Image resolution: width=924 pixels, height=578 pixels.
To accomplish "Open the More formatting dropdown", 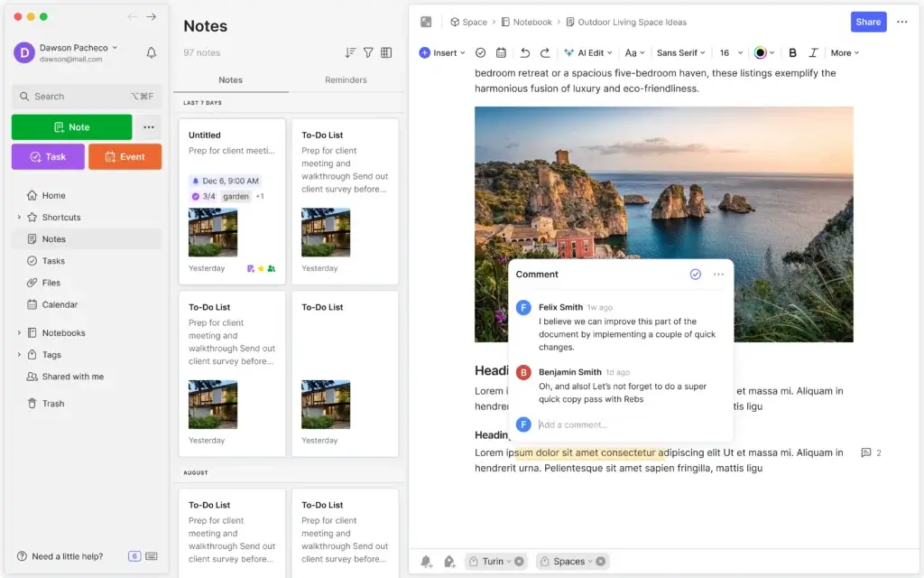I will coord(845,52).
